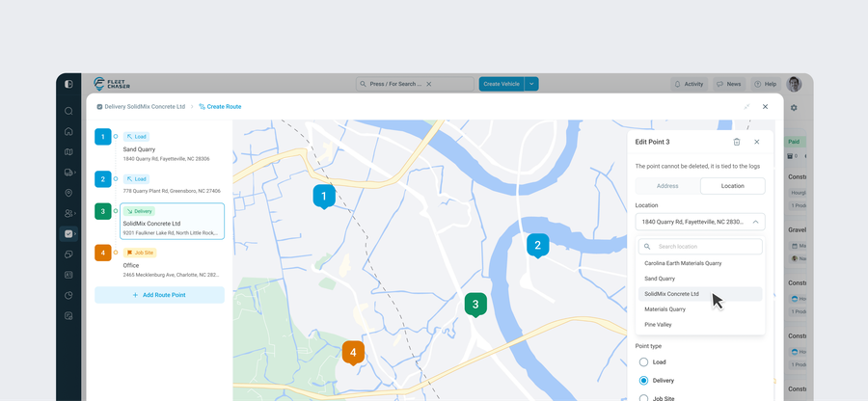Open the News button
This screenshot has height=401, width=868.
click(728, 84)
